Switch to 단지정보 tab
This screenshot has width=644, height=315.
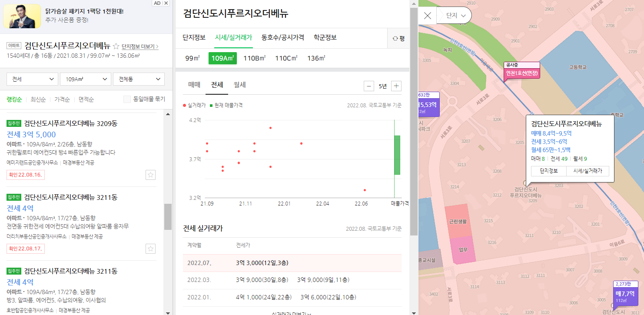pos(194,37)
